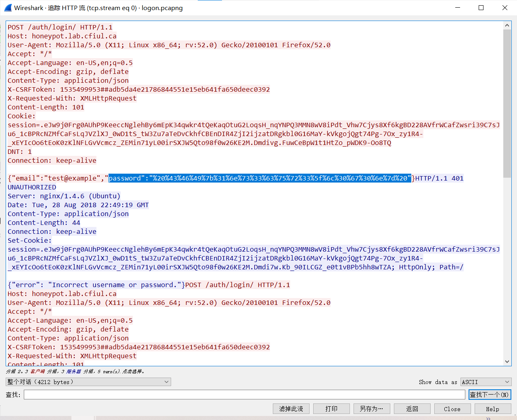Click the first POST /auth/login/ request line

[x=60, y=27]
